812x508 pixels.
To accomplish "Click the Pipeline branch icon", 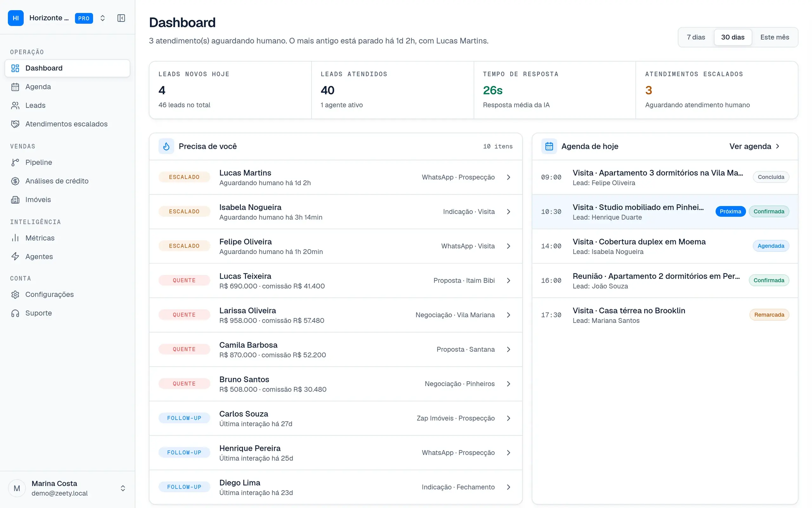I will (15, 162).
